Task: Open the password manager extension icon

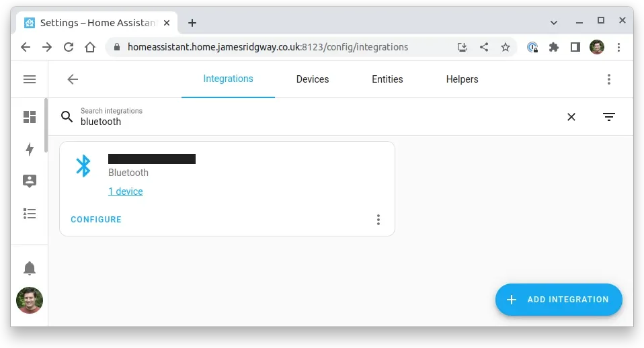Action: [532, 47]
